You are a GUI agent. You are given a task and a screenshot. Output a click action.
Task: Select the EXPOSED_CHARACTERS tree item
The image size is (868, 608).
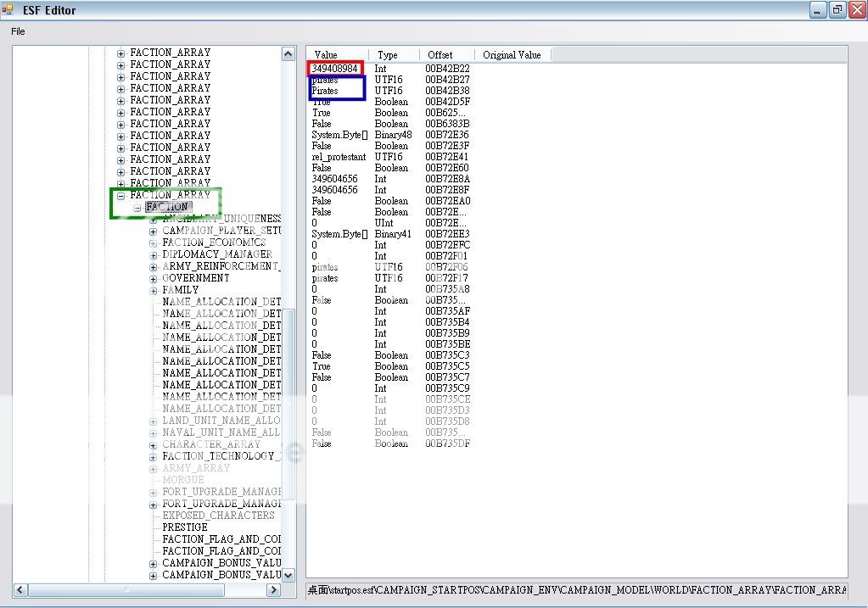[218, 516]
